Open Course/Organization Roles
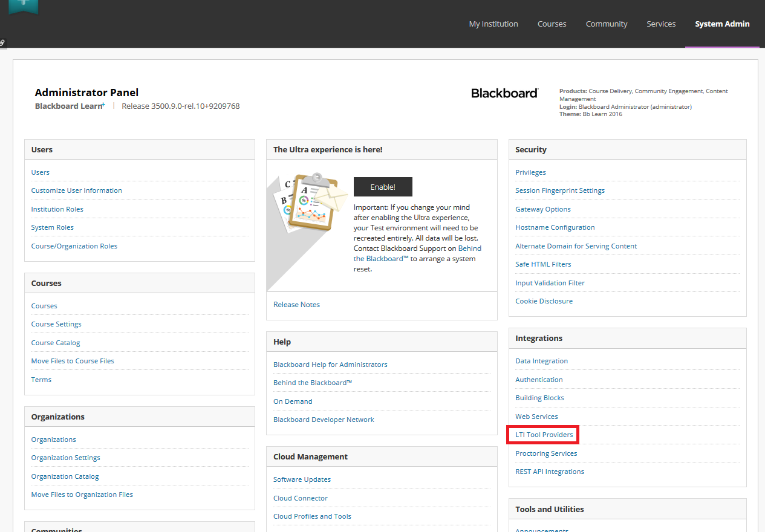765x532 pixels. coord(74,246)
